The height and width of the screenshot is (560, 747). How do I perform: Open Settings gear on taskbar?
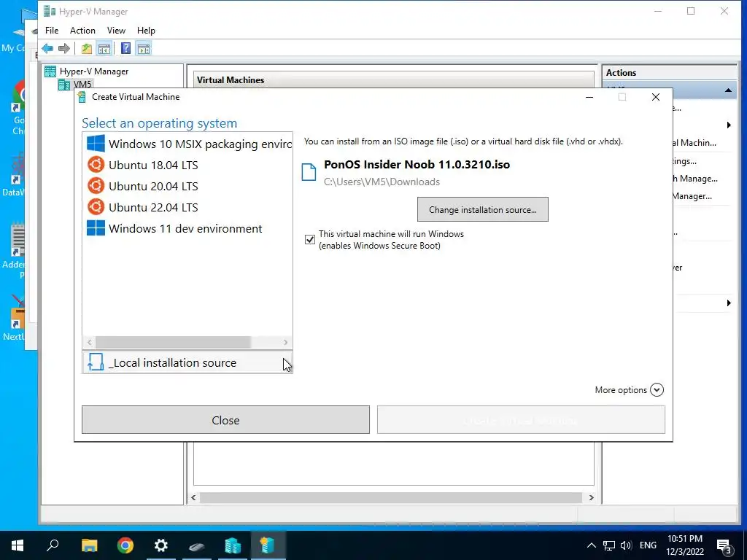coord(161,545)
